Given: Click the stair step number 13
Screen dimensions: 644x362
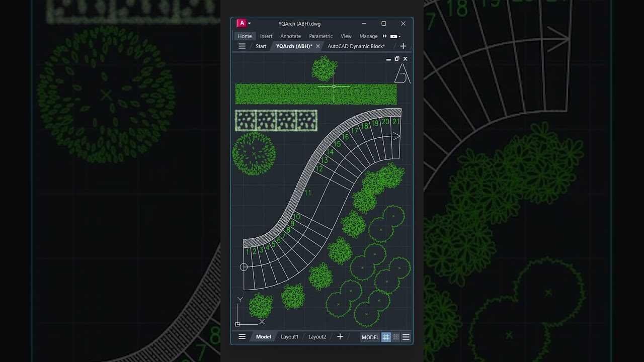Looking at the screenshot, I should pos(324,160).
